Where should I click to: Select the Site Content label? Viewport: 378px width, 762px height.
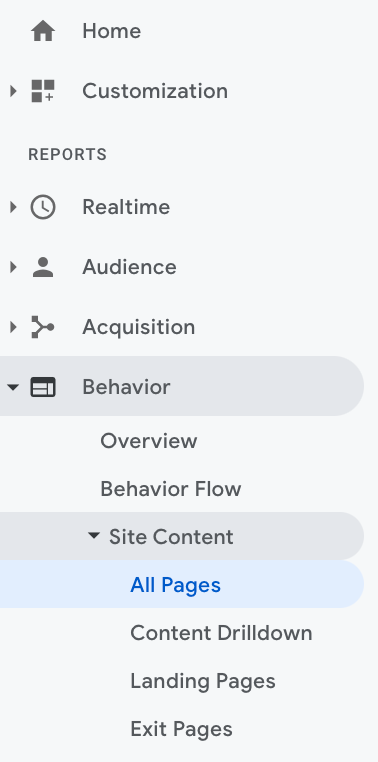171,537
